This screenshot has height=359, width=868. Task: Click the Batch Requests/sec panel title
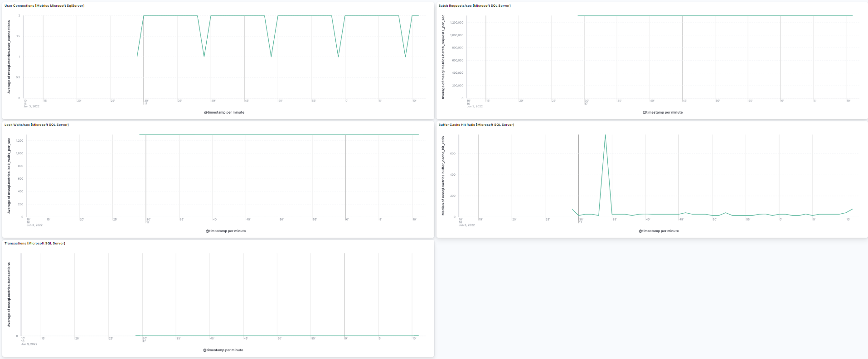[474, 6]
